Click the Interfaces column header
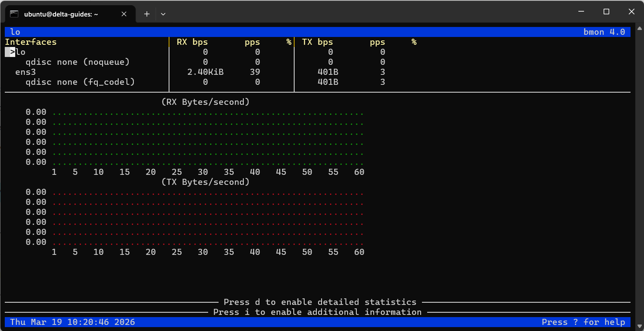 (x=30, y=42)
